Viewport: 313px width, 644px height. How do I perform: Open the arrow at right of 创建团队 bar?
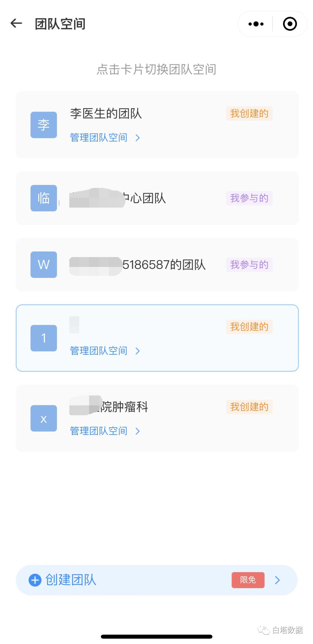[x=277, y=580]
